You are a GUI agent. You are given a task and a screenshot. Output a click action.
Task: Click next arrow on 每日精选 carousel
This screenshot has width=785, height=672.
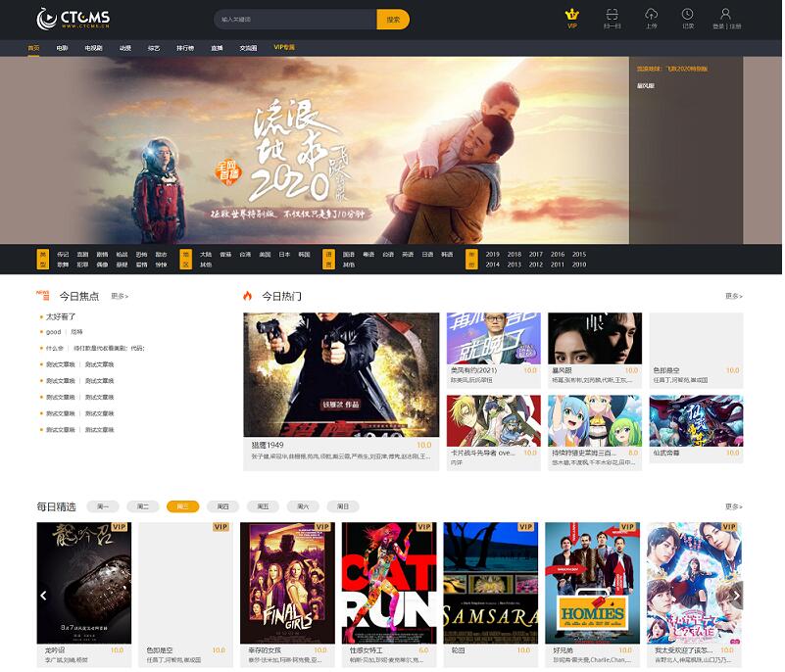(736, 596)
